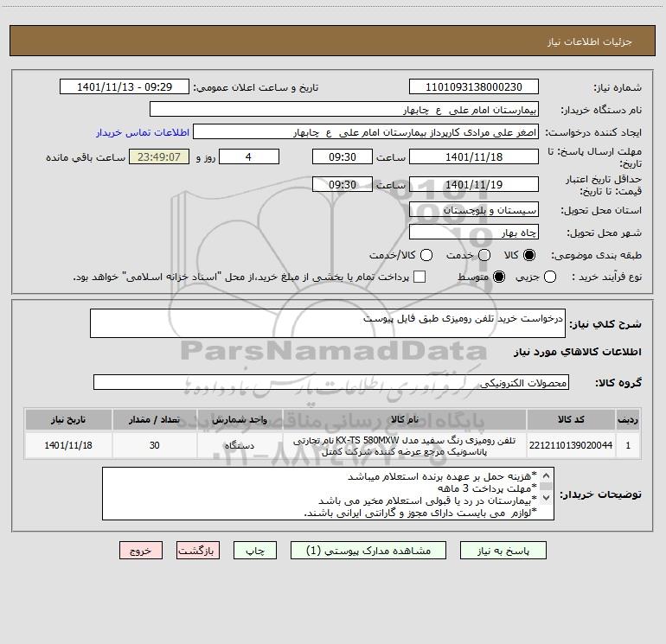Click the جزئیات اطلاعات نیاز header title
The image size is (666, 644).
(589, 41)
